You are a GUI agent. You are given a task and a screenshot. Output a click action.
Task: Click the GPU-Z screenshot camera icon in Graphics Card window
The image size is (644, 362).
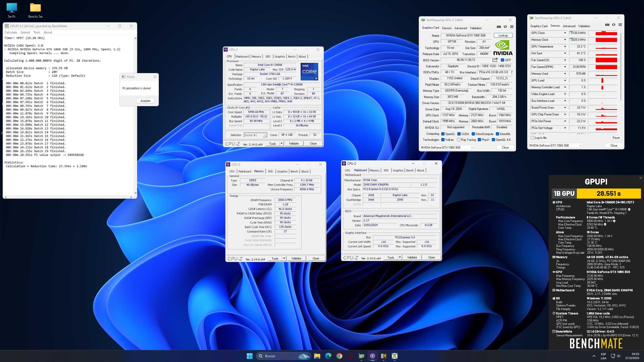pos(499,27)
